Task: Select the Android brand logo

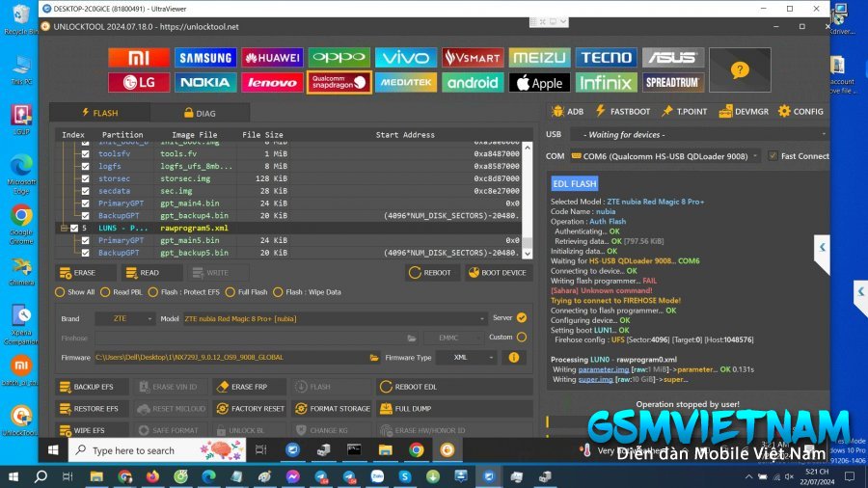Action: 473,82
